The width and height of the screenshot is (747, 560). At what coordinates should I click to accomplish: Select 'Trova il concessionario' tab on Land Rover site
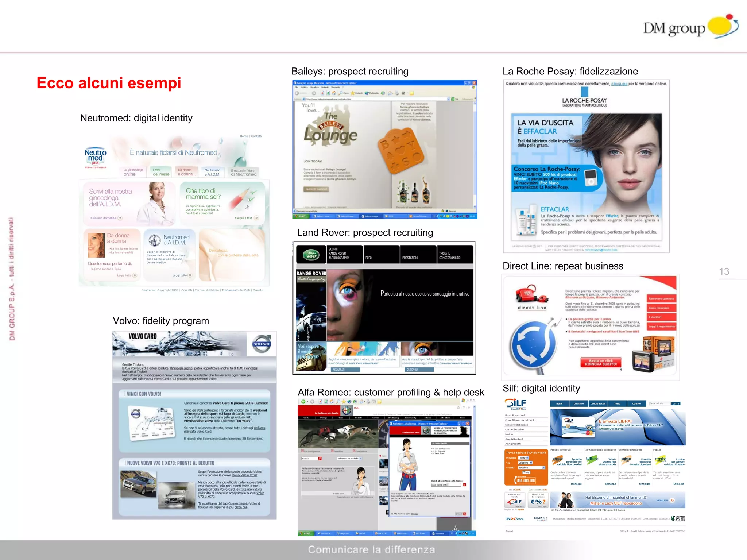(455, 254)
